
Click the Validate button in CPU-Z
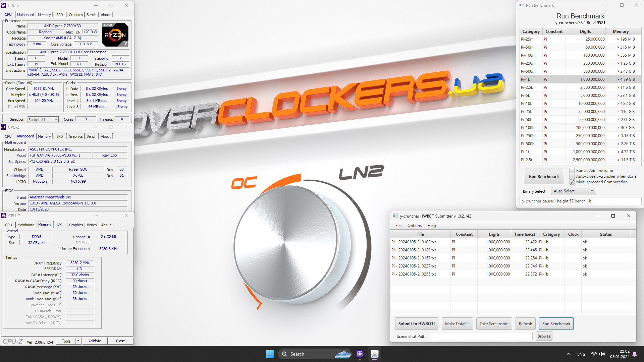point(94,341)
